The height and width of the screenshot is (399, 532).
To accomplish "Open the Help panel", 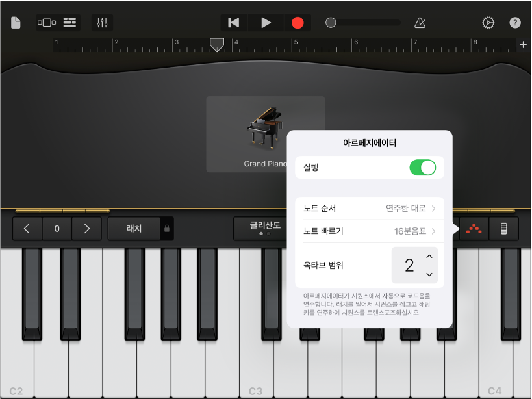I will click(x=514, y=21).
